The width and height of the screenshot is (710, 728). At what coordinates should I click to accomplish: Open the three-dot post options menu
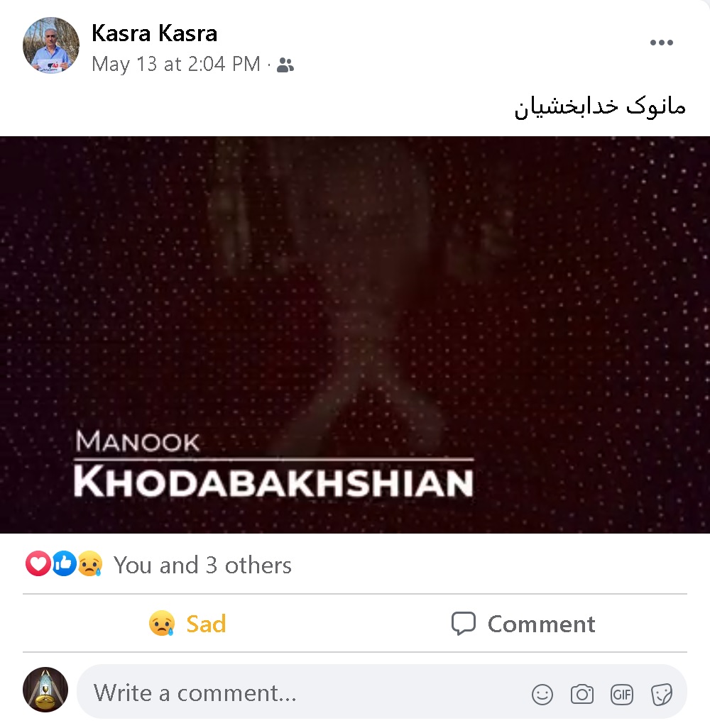[661, 43]
